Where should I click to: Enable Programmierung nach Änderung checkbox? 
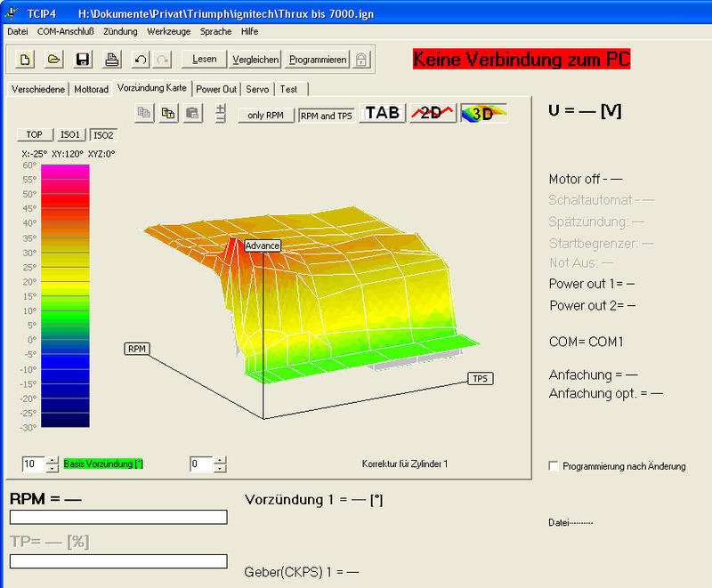(x=553, y=466)
